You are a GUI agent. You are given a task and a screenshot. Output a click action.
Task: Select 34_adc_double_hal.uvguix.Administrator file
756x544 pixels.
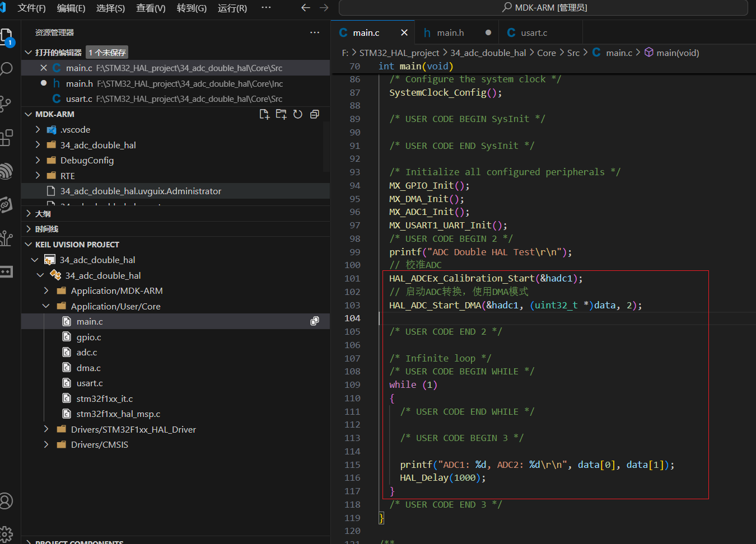tap(175, 191)
